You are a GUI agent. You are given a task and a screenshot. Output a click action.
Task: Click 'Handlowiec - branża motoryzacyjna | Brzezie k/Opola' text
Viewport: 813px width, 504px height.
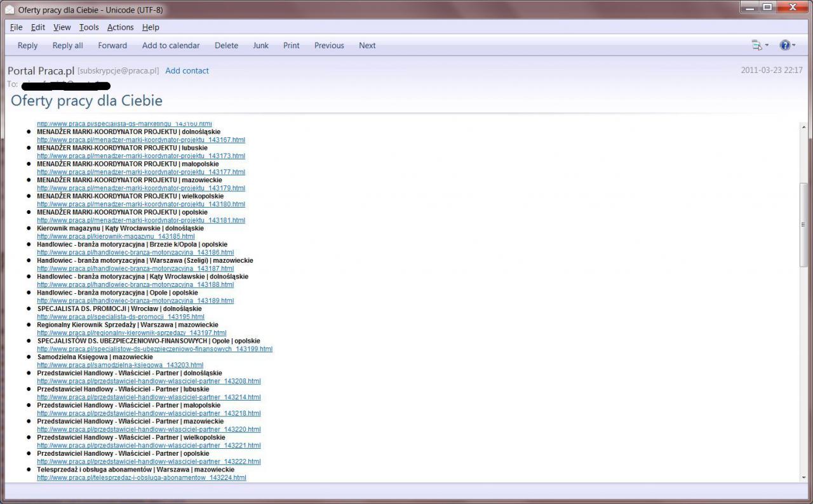pos(116,244)
